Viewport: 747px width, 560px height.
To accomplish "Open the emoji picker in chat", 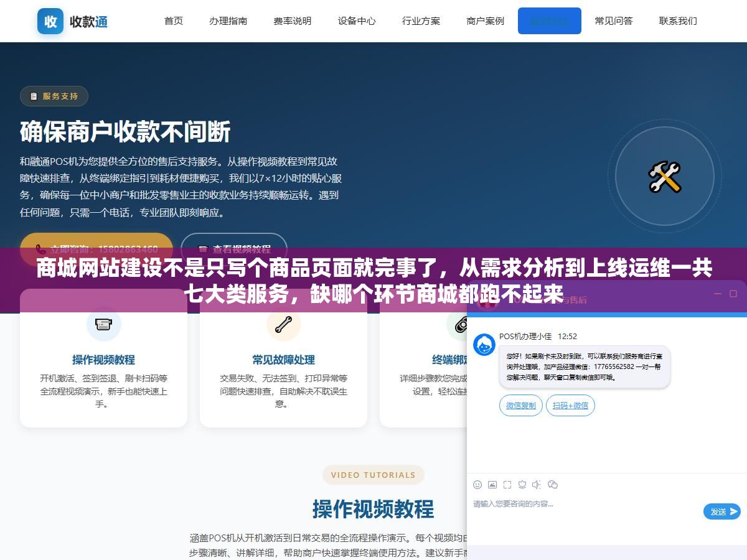I will pyautogui.click(x=477, y=484).
